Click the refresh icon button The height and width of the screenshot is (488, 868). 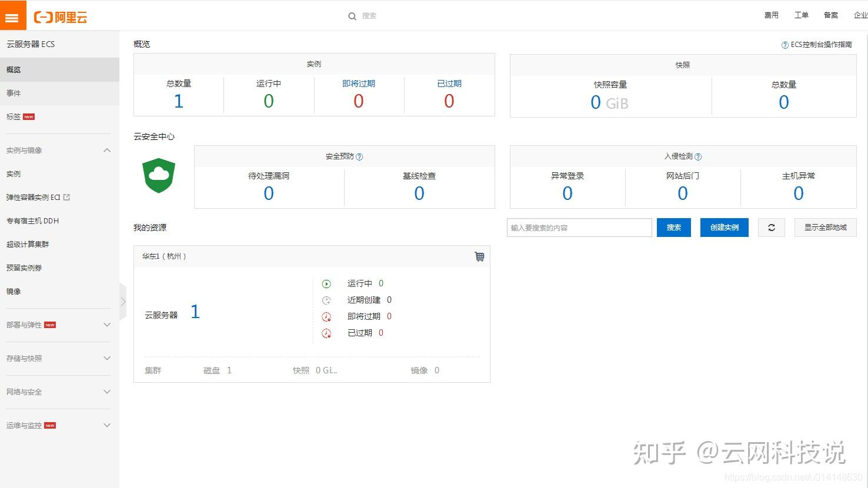(772, 228)
